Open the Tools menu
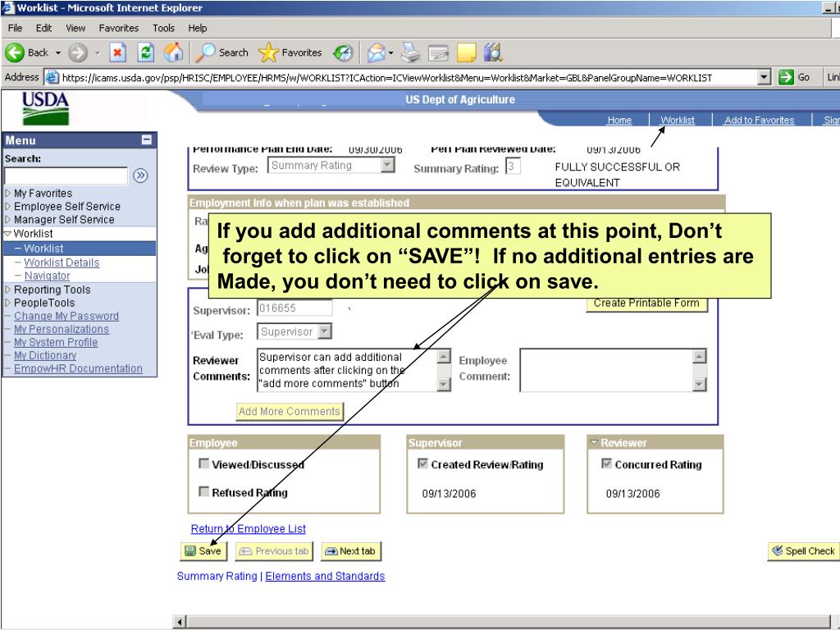840x630 pixels. point(163,28)
